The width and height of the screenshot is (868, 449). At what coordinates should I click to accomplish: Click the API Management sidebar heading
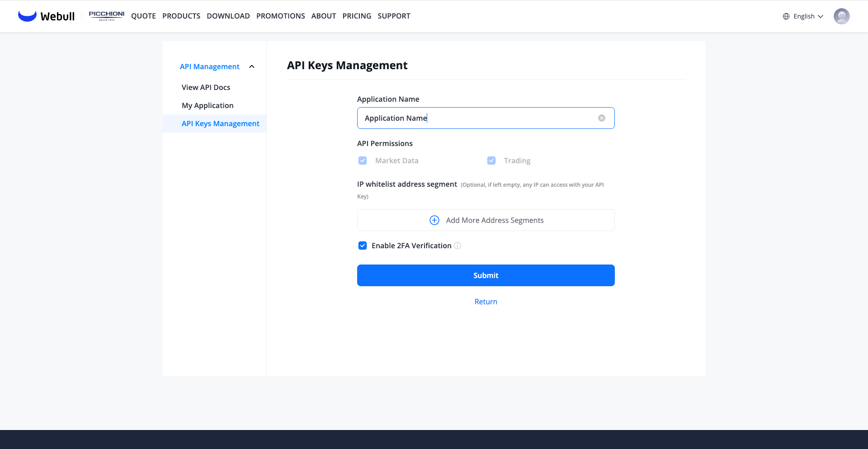(x=210, y=66)
